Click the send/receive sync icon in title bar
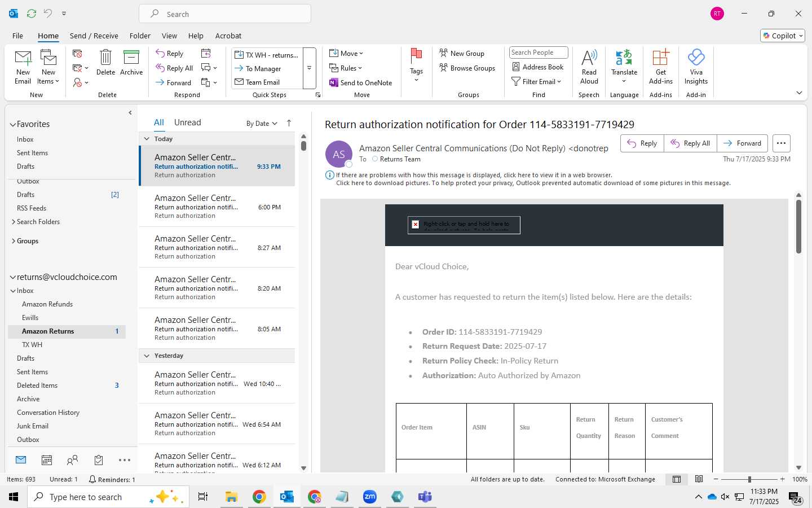812x508 pixels. coord(32,13)
